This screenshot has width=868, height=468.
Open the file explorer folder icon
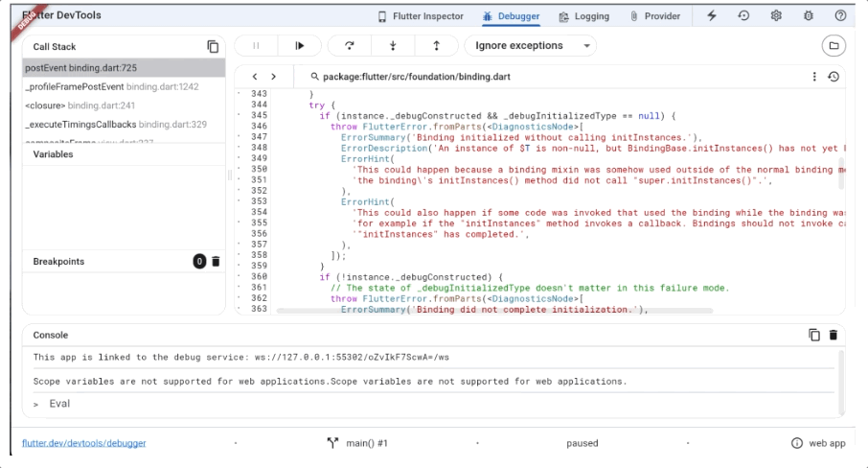coord(834,46)
